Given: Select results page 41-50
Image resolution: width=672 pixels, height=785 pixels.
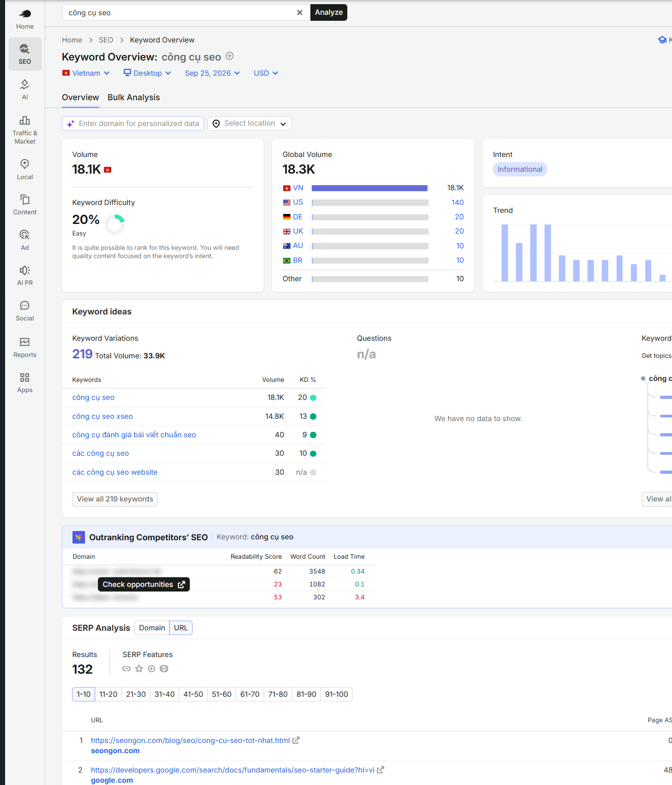Looking at the screenshot, I should [x=193, y=694].
